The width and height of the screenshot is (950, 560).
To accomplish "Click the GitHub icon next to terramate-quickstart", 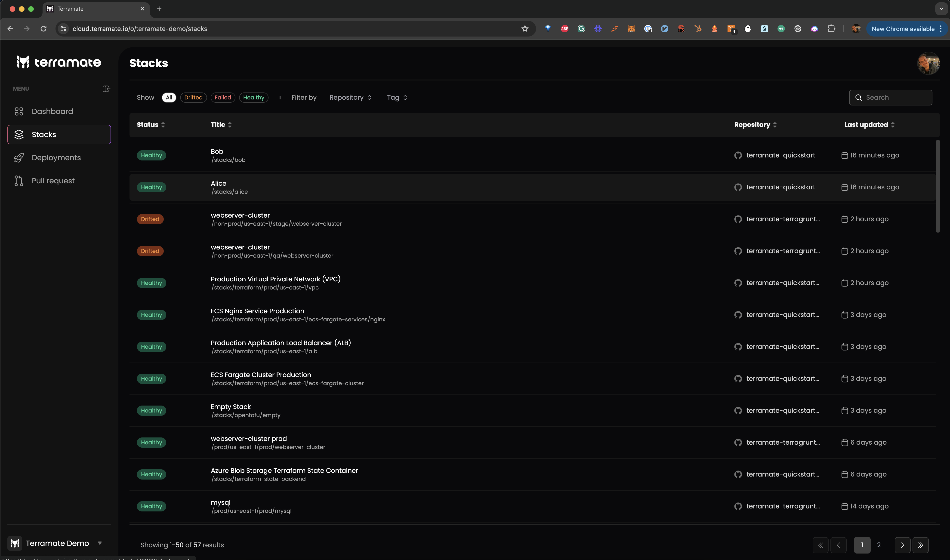I will [738, 155].
